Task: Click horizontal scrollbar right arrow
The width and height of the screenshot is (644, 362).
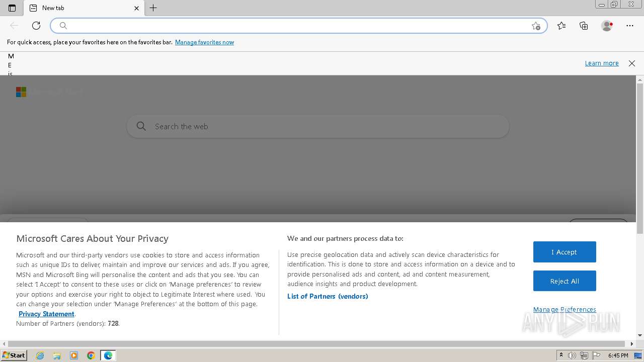Action: [x=632, y=344]
